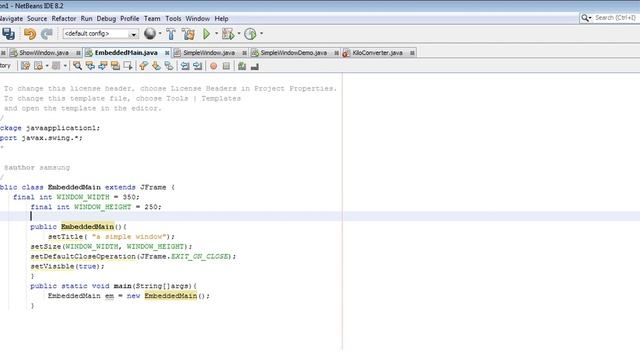Close the SimpleWindowDemo.java tab
This screenshot has width=640, height=360.
pos(336,53)
